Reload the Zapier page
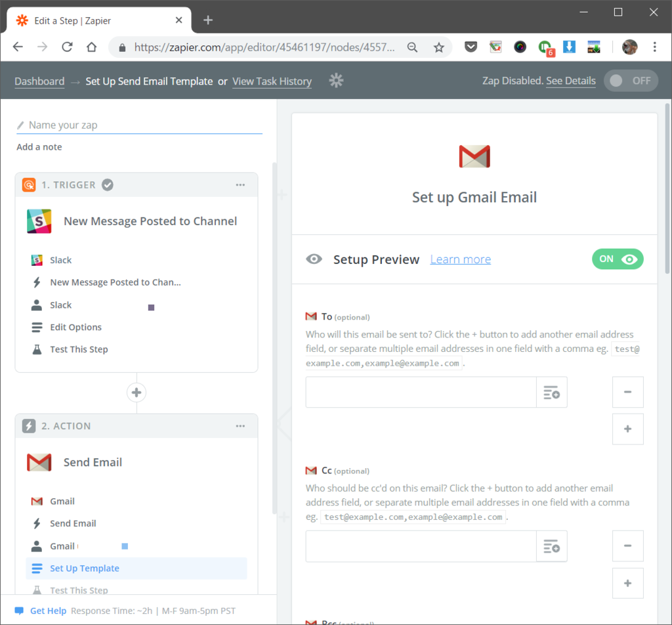 pyautogui.click(x=68, y=47)
